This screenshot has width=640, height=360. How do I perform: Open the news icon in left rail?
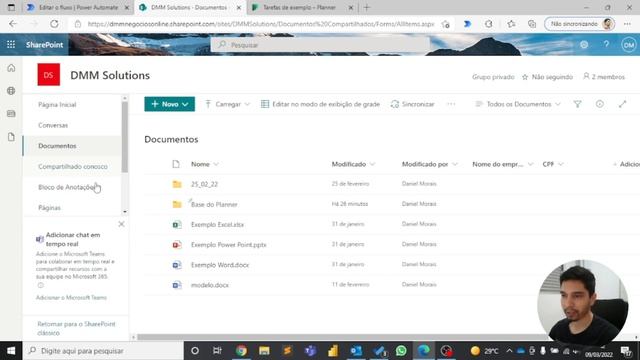pos(11,113)
